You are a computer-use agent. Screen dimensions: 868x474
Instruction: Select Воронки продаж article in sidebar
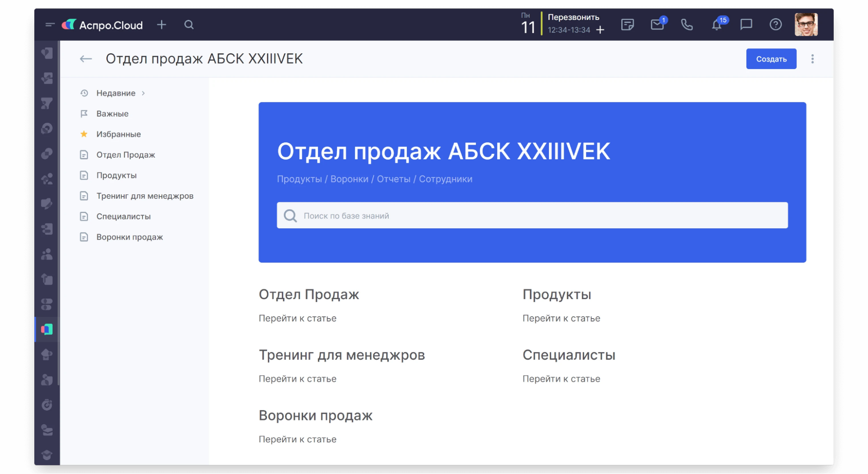[x=129, y=237]
